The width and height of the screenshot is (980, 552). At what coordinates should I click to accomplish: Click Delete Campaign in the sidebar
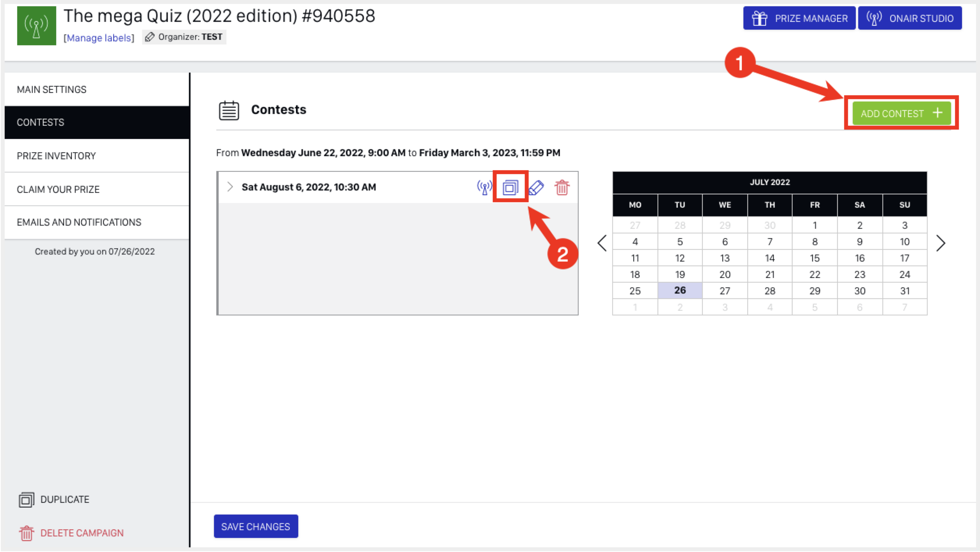(x=82, y=533)
